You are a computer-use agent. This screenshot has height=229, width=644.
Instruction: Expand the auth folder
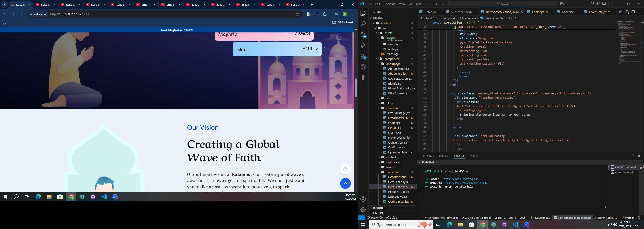(x=379, y=98)
